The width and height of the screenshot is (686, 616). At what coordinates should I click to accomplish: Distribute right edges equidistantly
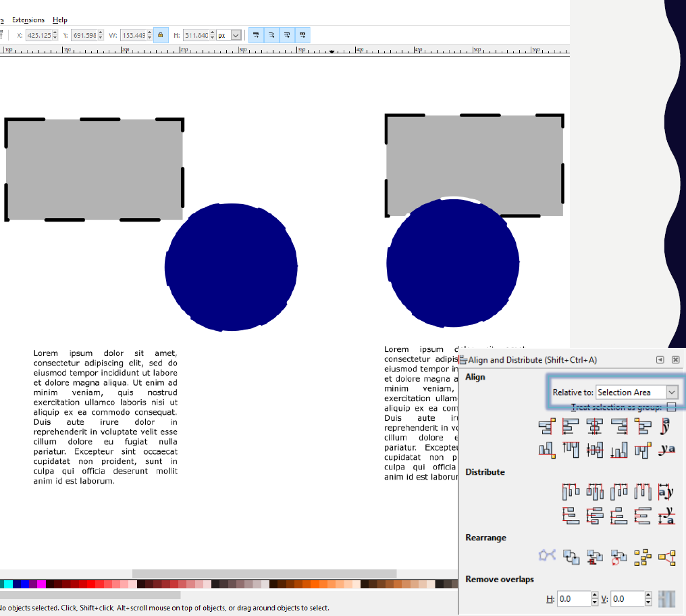tap(618, 492)
